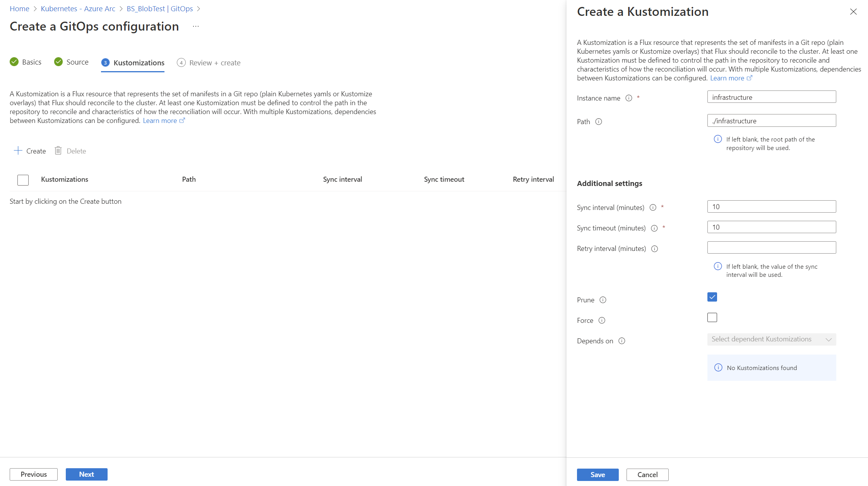
Task: Go to the Source tab
Action: coord(71,62)
